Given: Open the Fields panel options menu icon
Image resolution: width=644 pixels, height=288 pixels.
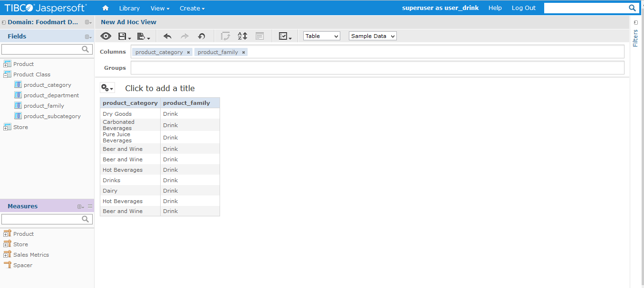Looking at the screenshot, I should [x=88, y=37].
